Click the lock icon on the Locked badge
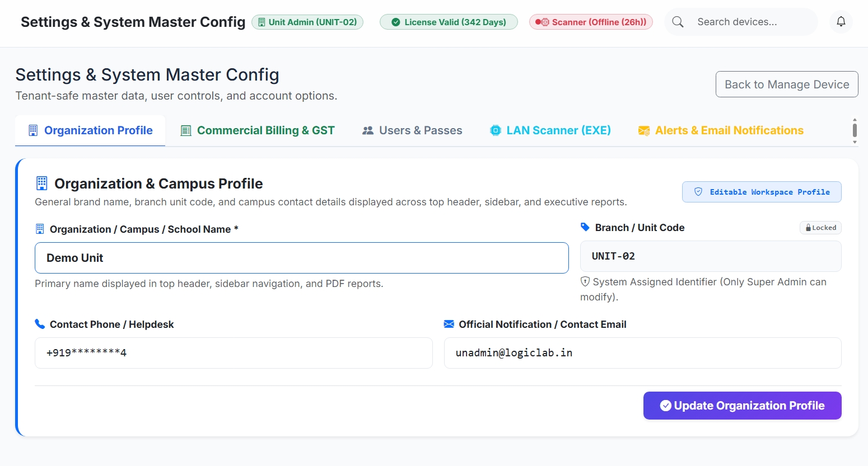 tap(808, 228)
